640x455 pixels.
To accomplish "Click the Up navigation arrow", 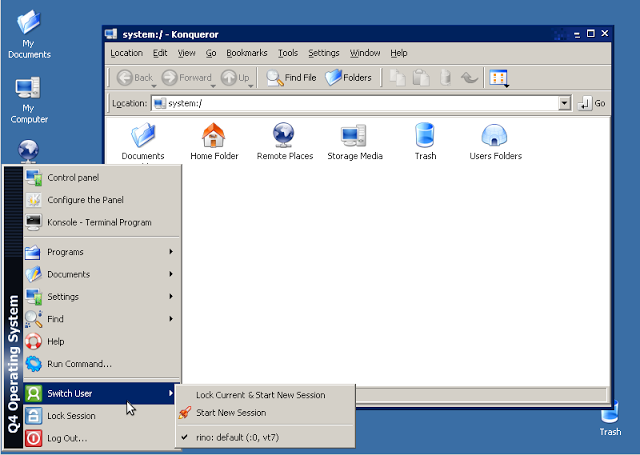I will (237, 77).
